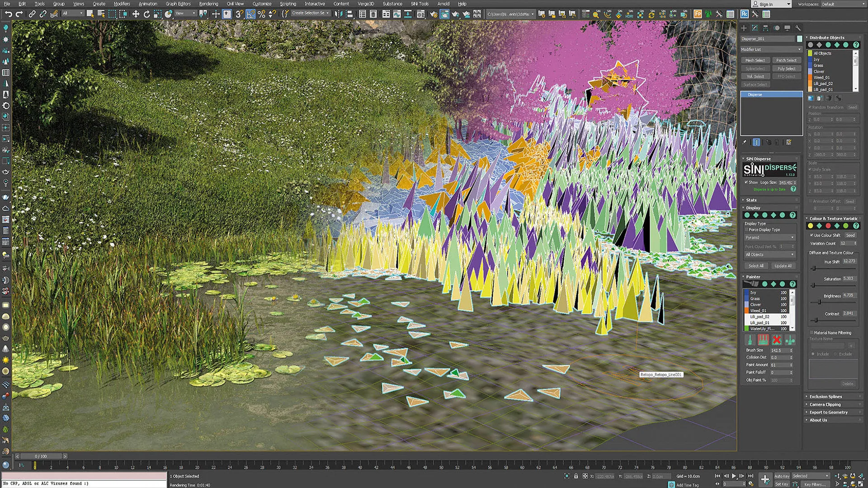Toggle the Random Transform checkbox

pyautogui.click(x=810, y=108)
